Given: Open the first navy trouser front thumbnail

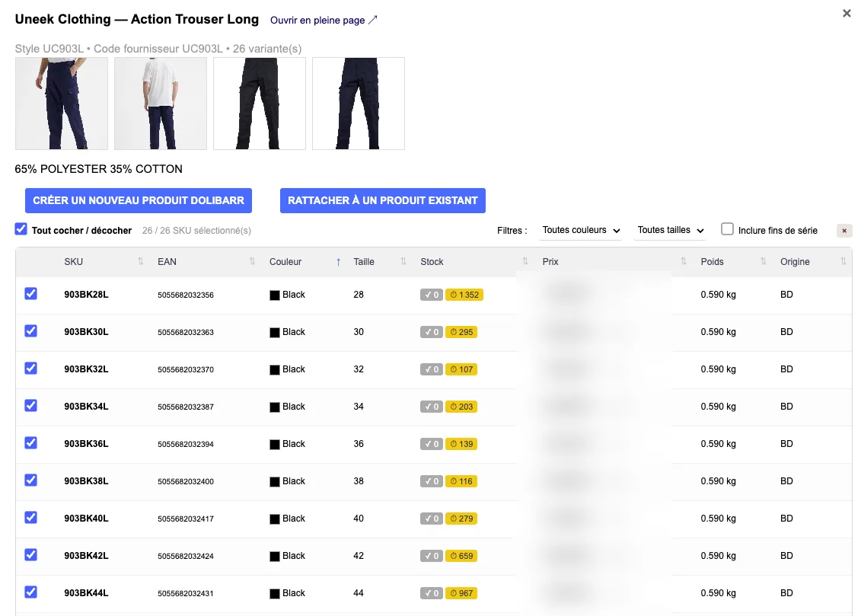Looking at the screenshot, I should point(62,104).
